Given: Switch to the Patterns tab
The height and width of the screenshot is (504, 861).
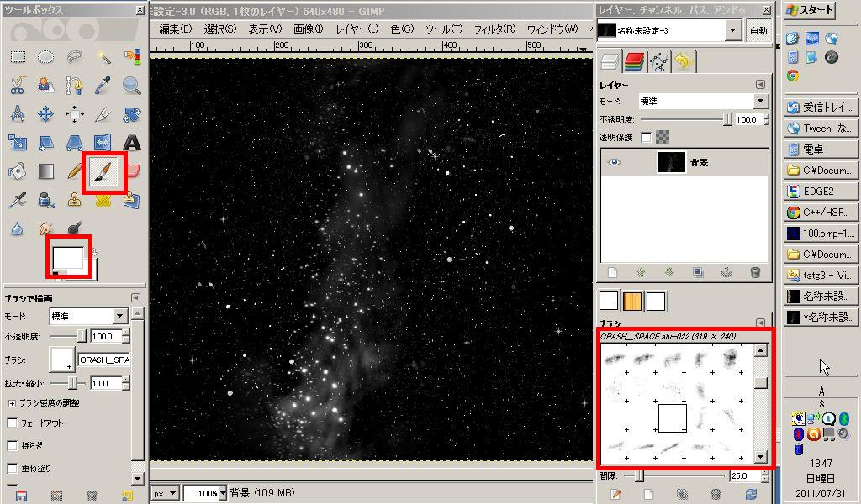Looking at the screenshot, I should 632,301.
